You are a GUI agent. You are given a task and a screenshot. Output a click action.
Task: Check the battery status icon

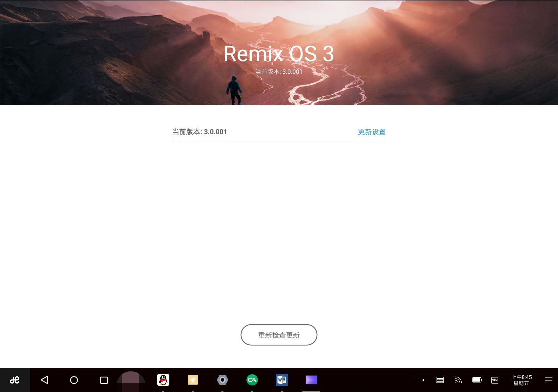click(477, 380)
